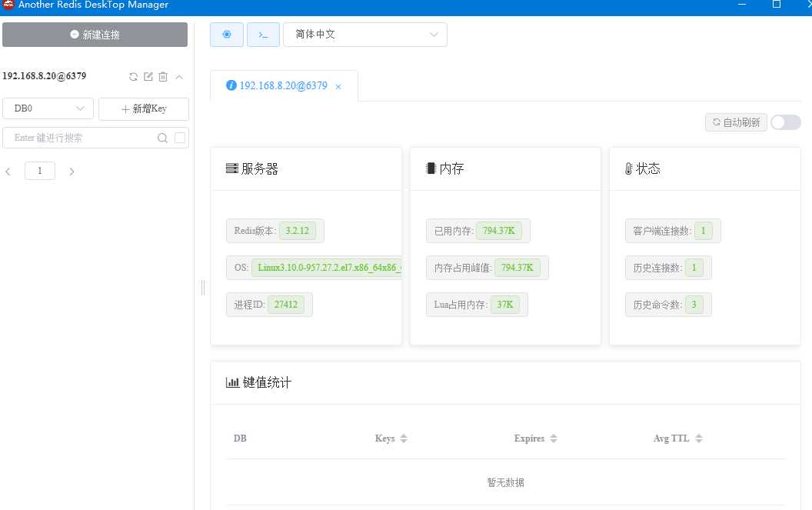This screenshot has width=812, height=510.
Task: Click the process ID value 27412
Action: coord(286,305)
